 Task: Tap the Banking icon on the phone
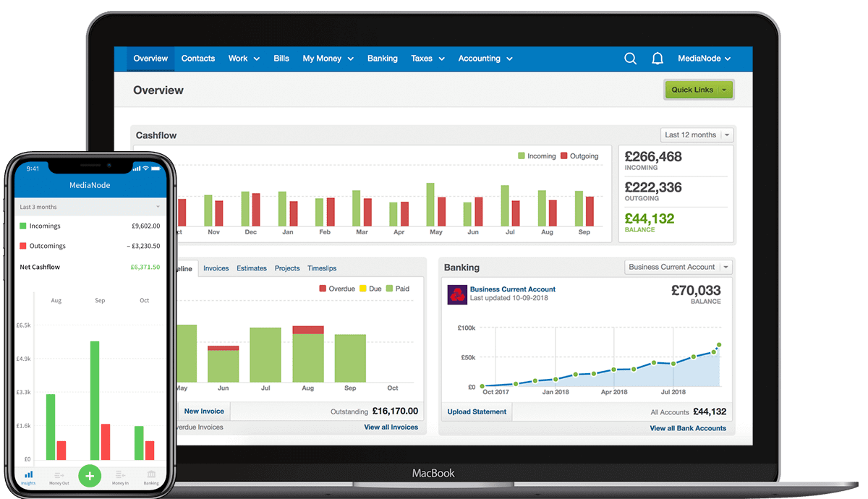151,477
